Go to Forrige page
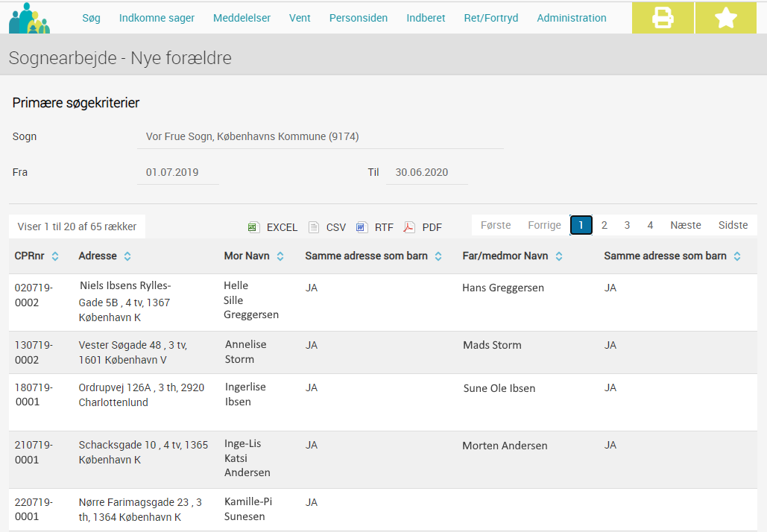The image size is (767, 532). 544,225
